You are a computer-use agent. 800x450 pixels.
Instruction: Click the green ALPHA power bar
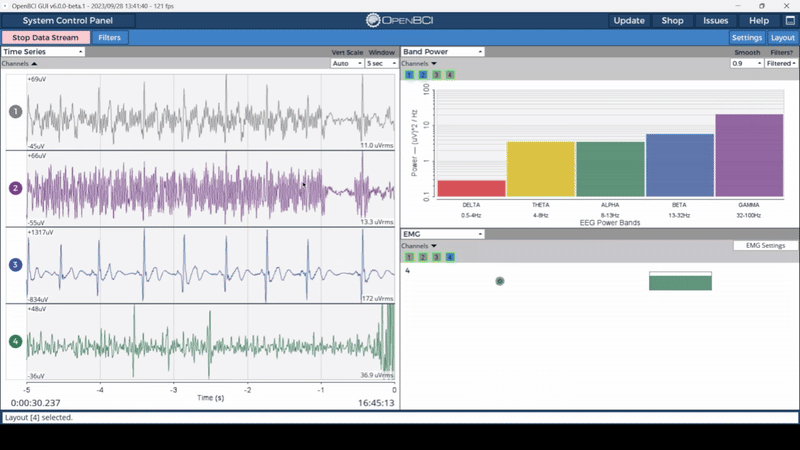[610, 169]
